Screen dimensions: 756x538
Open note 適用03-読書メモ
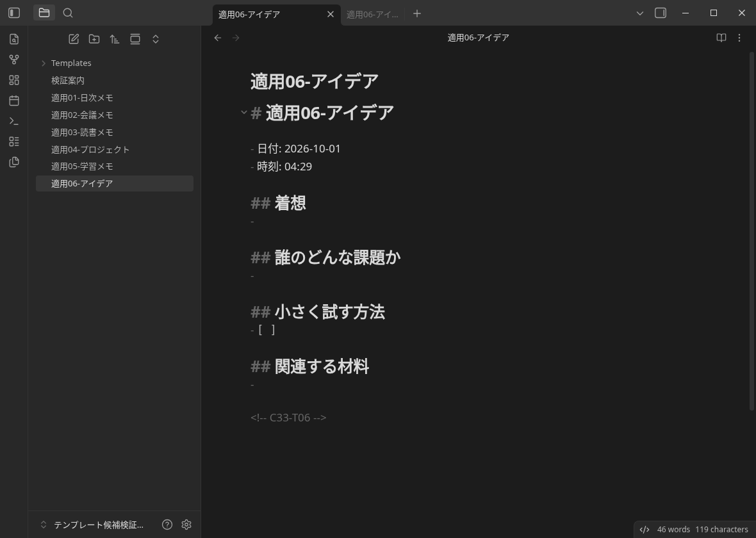(x=115, y=132)
